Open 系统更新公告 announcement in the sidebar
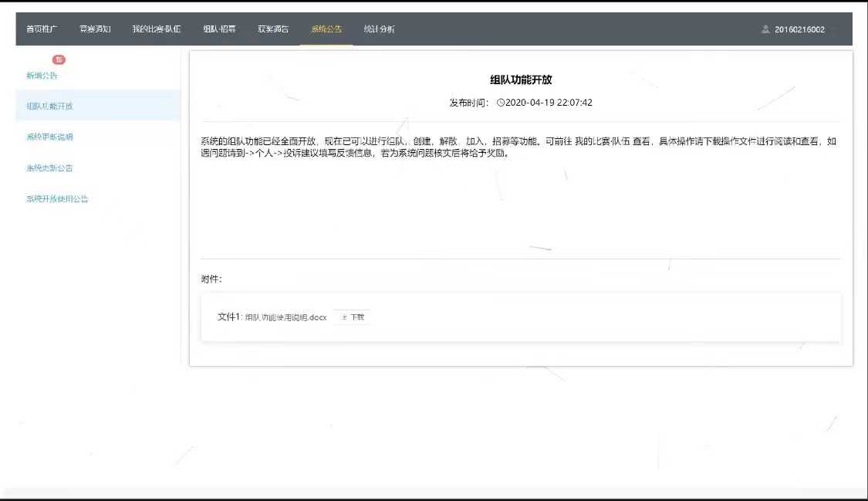The image size is (868, 501). (x=49, y=168)
